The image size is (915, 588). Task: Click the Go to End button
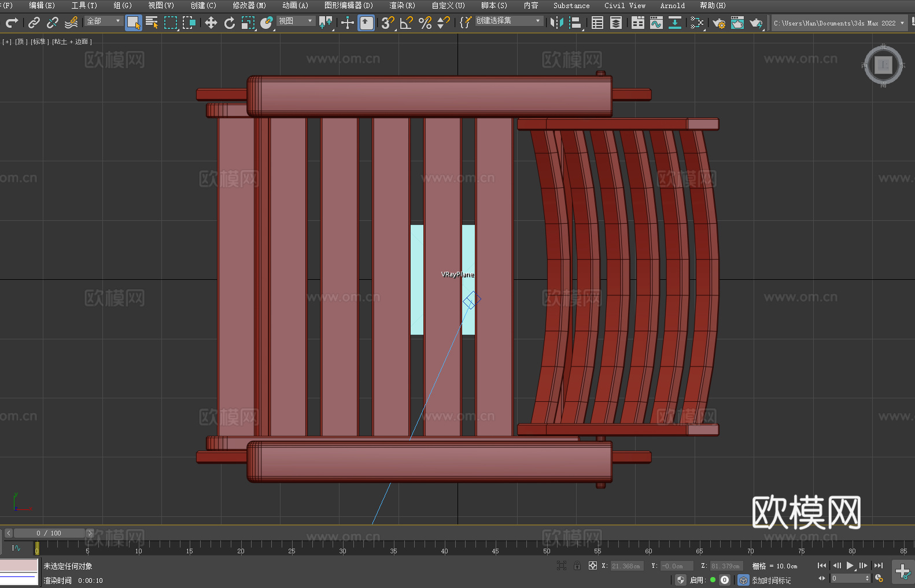click(x=879, y=565)
